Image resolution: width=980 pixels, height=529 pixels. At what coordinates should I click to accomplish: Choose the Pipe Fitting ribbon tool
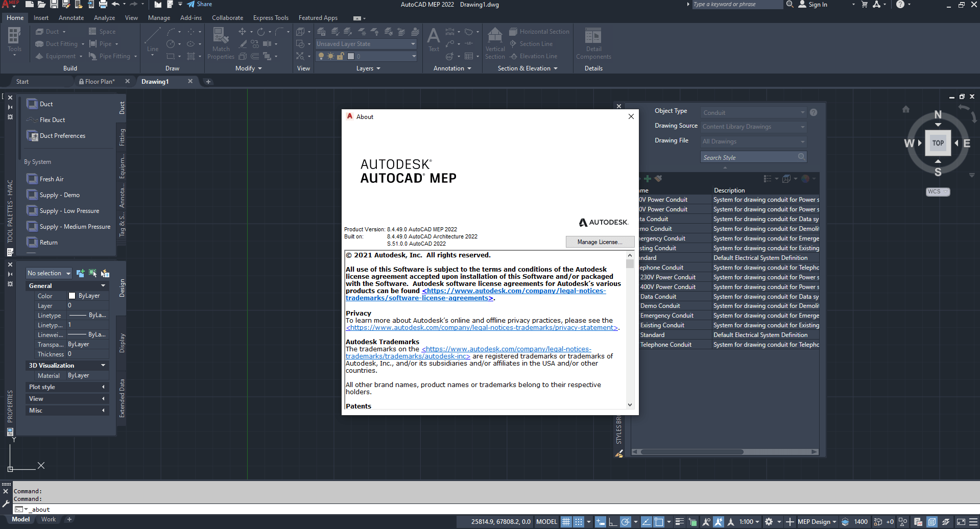point(110,56)
